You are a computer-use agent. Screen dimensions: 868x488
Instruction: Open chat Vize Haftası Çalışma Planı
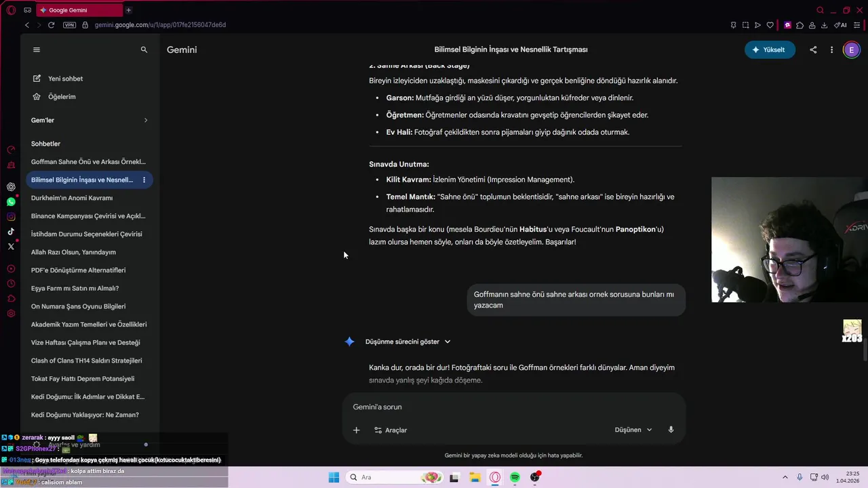tap(85, 342)
